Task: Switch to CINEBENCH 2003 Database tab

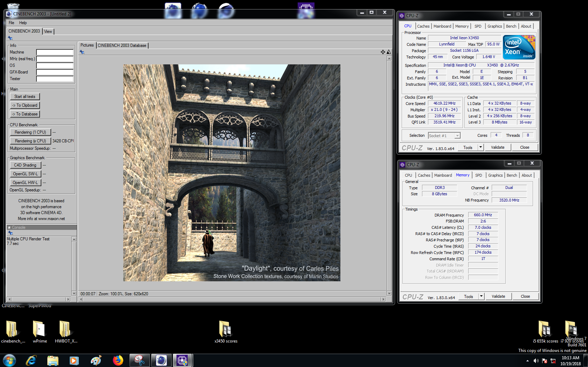Action: (x=122, y=45)
